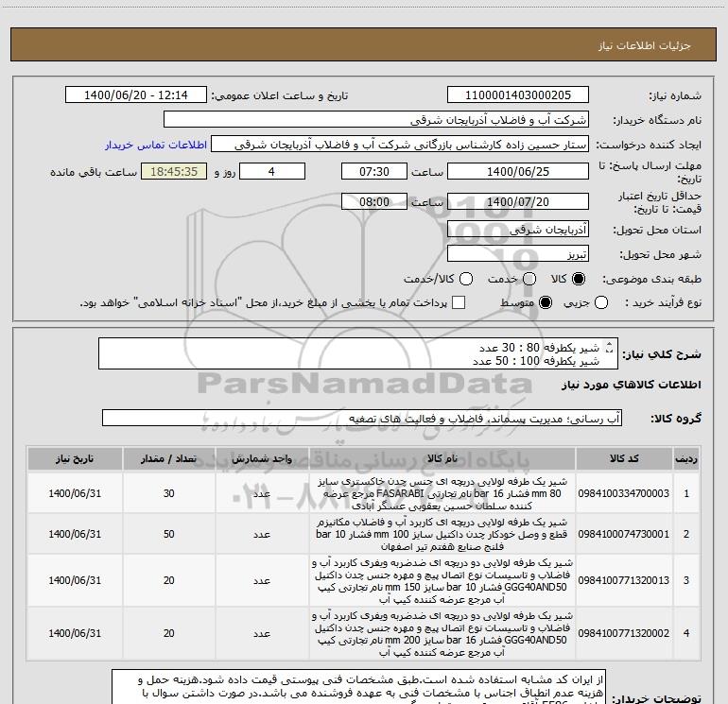Click the request creator name field
The image size is (728, 704).
click(400, 145)
